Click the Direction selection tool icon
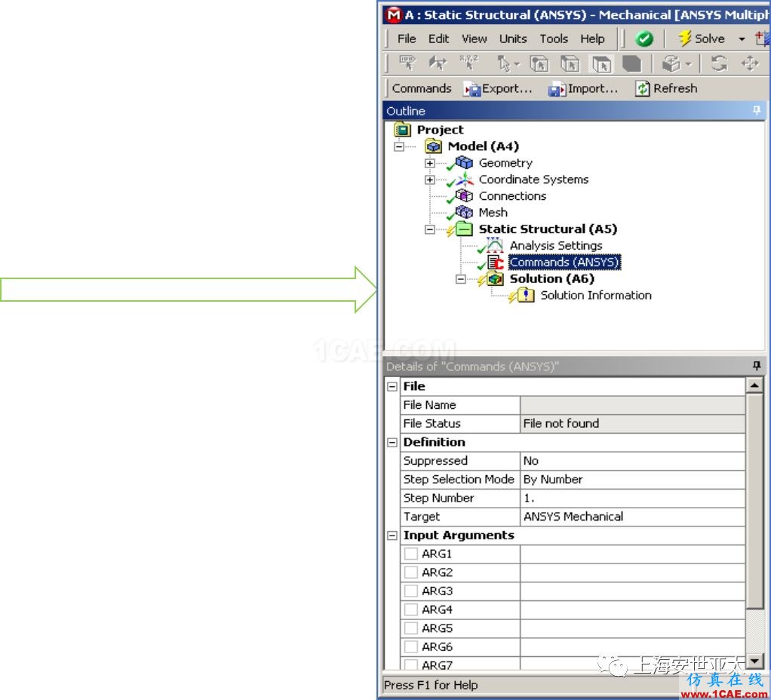Image resolution: width=771 pixels, height=700 pixels. 438,63
